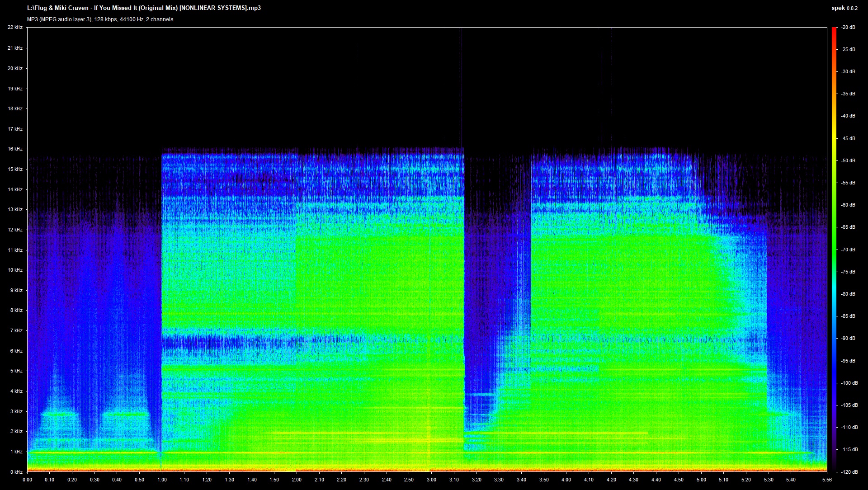Image resolution: width=868 pixels, height=490 pixels.
Task: Click the -70 dB scale label
Action: pos(848,250)
